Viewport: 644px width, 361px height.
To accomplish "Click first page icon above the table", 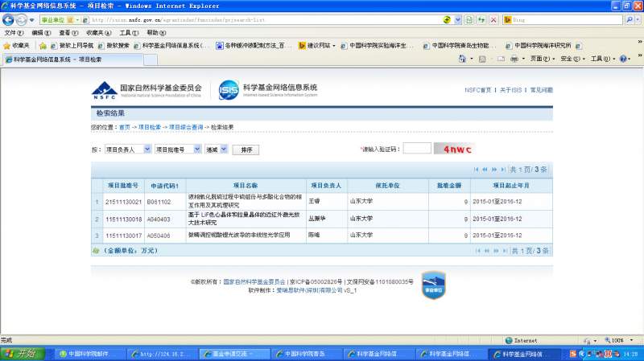I will tap(476, 170).
